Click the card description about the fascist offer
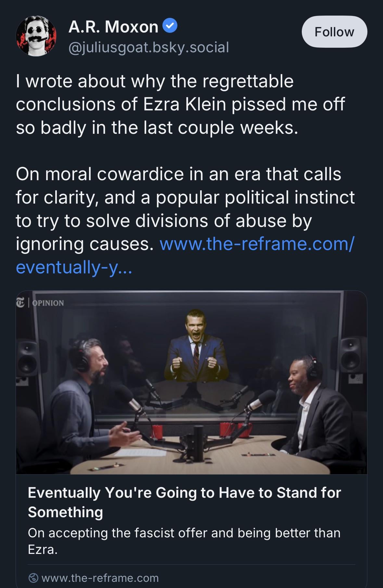This screenshot has height=588, width=383. pyautogui.click(x=184, y=541)
